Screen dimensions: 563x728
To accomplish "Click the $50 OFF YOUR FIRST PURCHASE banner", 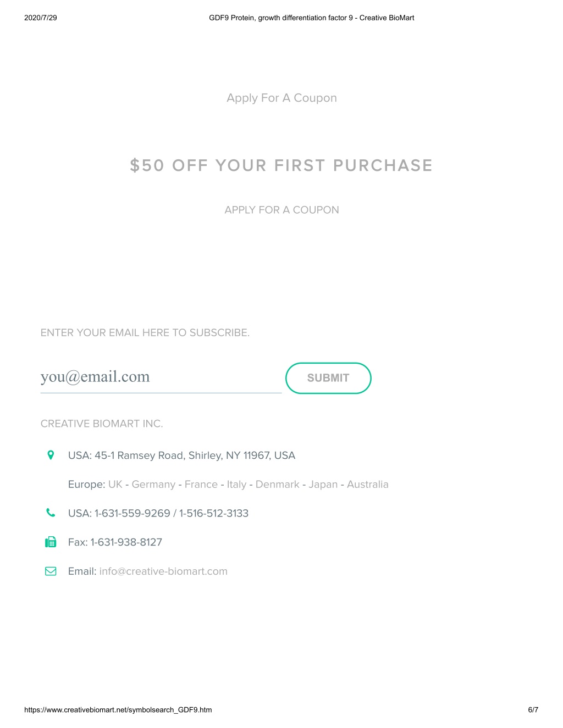I will (x=281, y=165).
